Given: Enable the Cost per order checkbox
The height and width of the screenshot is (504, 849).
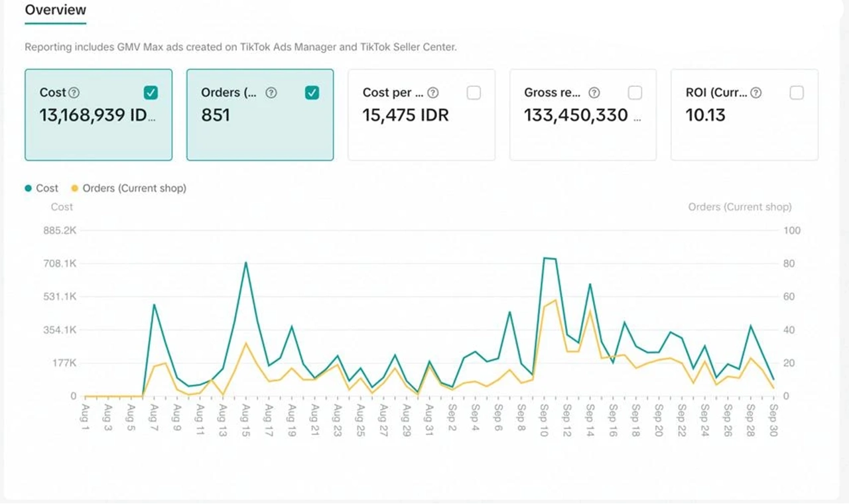Looking at the screenshot, I should 474,93.
